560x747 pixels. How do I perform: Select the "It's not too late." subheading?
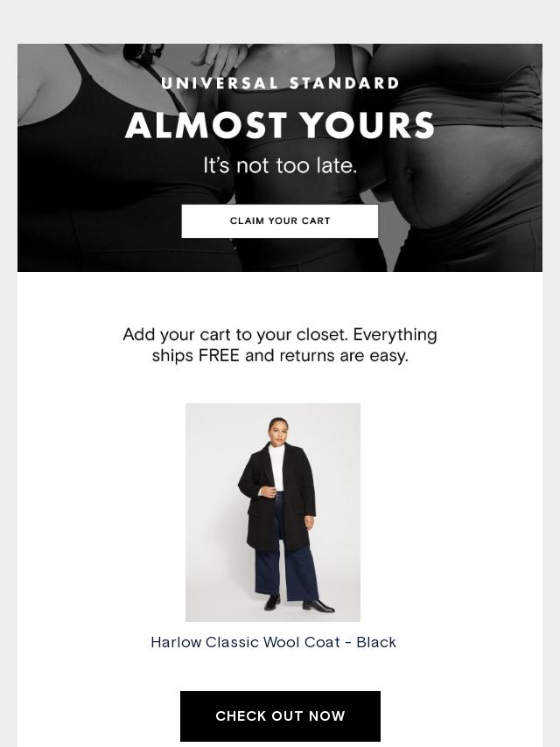(280, 166)
